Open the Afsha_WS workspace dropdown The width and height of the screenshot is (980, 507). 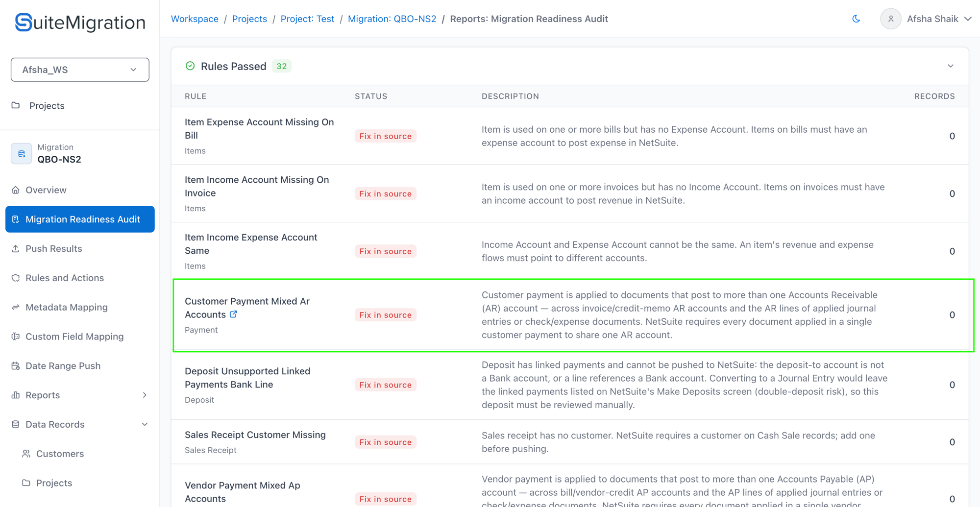click(x=80, y=70)
